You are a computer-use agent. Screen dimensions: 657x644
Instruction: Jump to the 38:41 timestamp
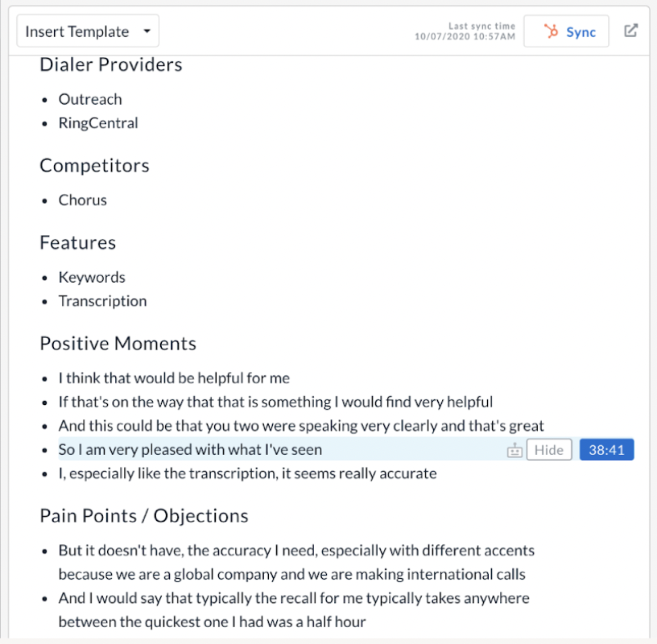pos(606,449)
